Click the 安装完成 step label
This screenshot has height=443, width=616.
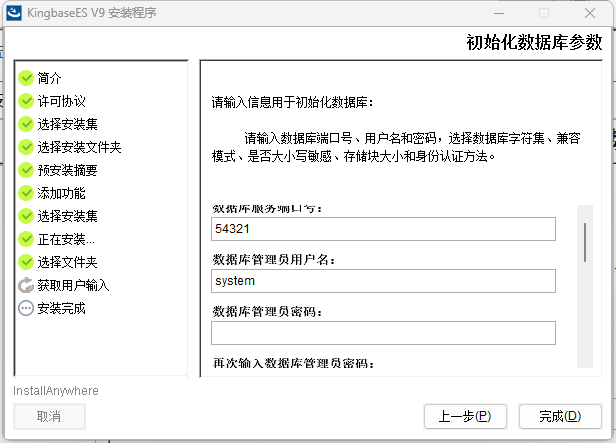pyautogui.click(x=62, y=308)
